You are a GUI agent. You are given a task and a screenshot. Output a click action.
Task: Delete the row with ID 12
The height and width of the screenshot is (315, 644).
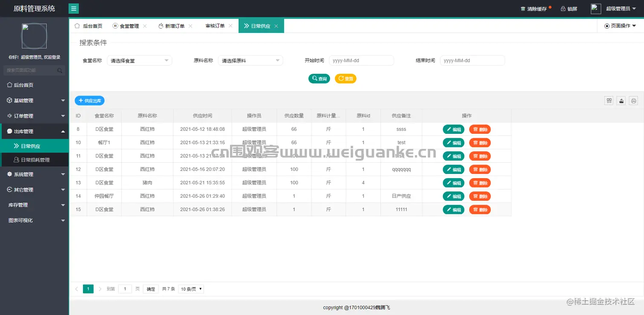tap(480, 169)
